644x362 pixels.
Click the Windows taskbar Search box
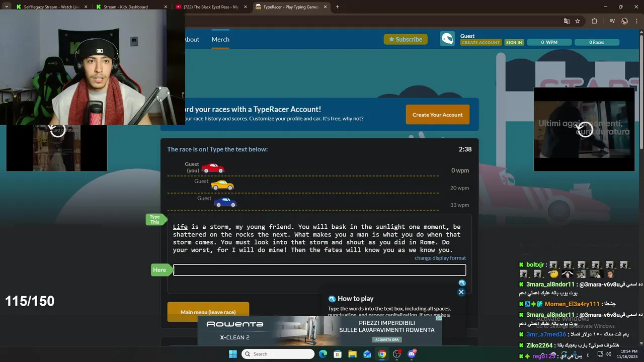coord(278,354)
